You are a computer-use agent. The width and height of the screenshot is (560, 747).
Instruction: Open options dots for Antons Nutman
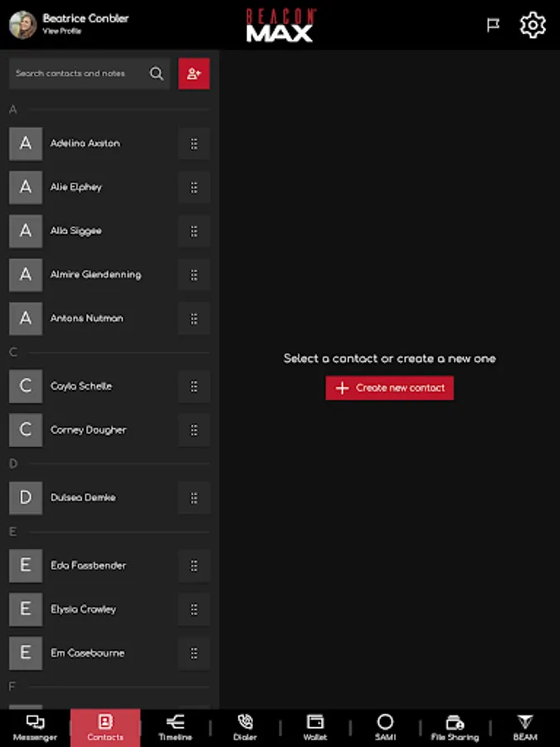point(194,319)
